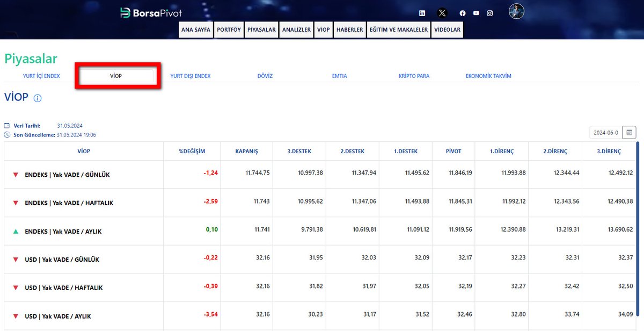Click the -2,59 change value

point(210,201)
